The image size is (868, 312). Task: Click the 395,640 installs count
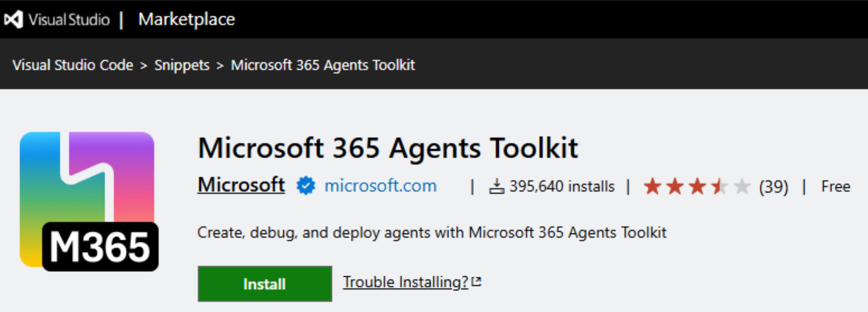tap(562, 186)
